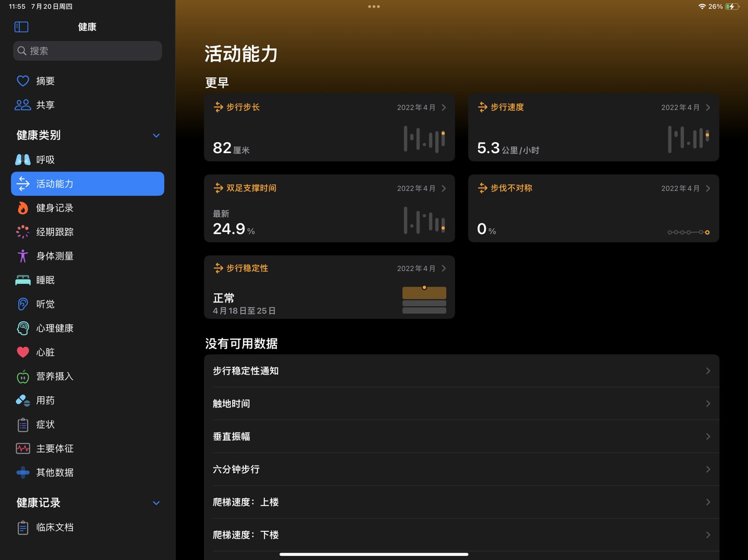Viewport: 748px width, 560px height.
Task: Click the 步伐不对称 card arrows icon
Action: pos(483,188)
